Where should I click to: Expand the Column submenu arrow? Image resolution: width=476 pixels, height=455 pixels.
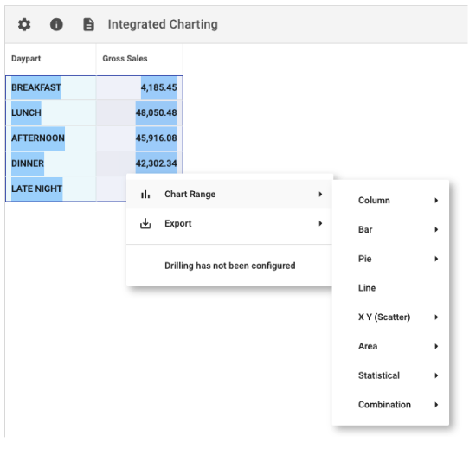436,200
